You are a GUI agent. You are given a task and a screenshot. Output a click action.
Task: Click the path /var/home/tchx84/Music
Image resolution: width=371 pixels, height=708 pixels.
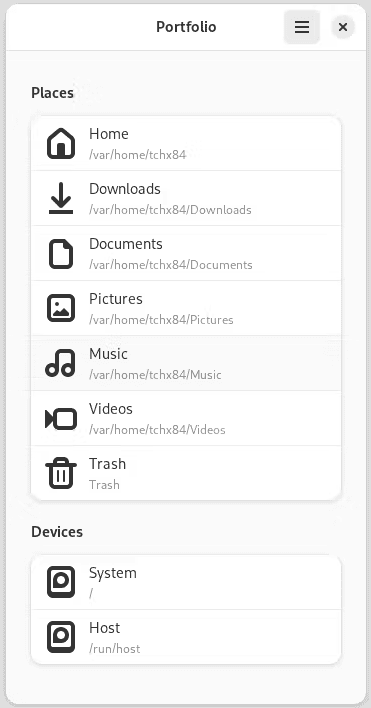(155, 375)
